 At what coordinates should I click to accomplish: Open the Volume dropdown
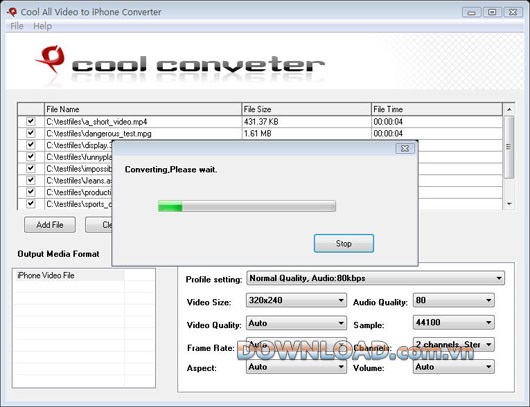pos(454,367)
